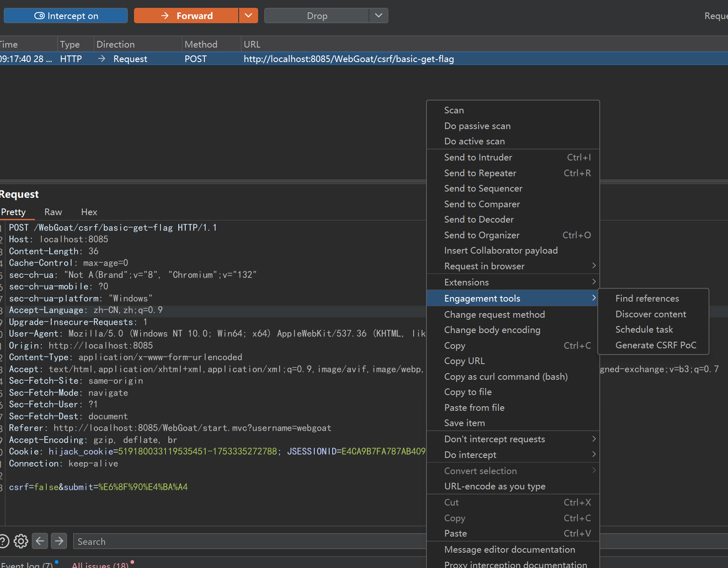
Task: Click the Forward button
Action: pyautogui.click(x=186, y=16)
